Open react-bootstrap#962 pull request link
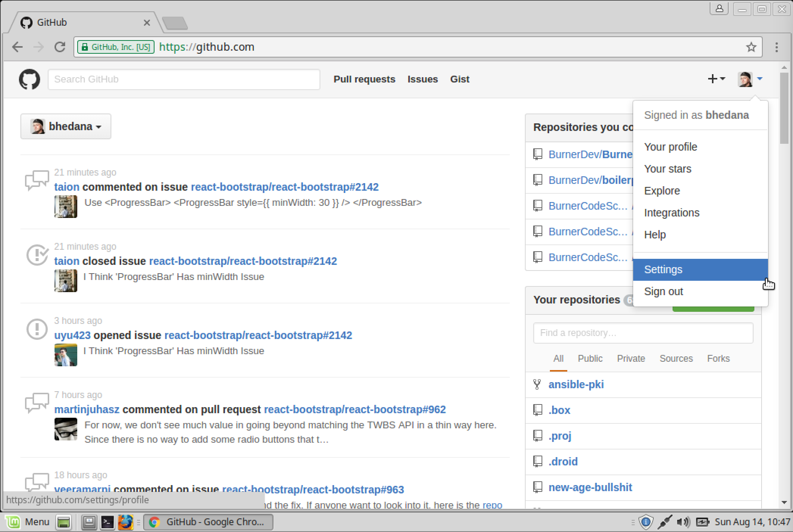793x532 pixels. point(355,409)
